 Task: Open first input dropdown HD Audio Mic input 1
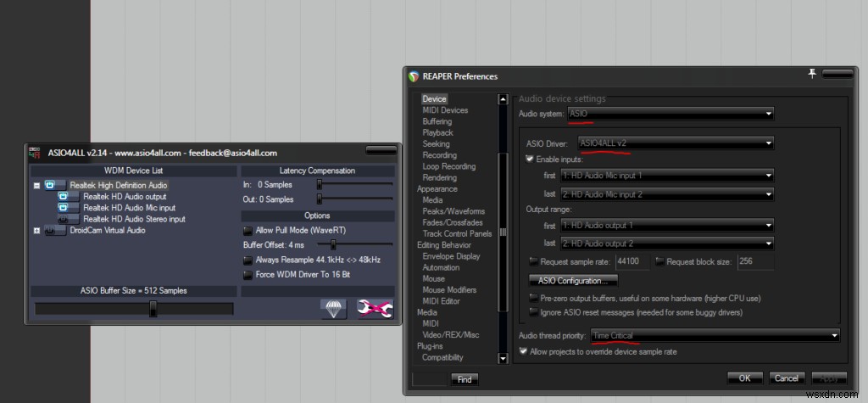[x=666, y=176]
